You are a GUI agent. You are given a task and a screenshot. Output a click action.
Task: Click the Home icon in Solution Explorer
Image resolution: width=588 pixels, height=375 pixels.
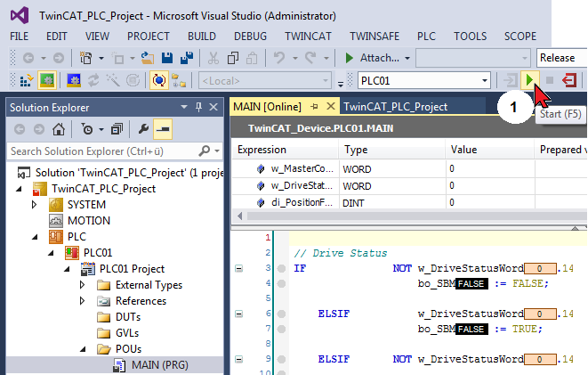pyautogui.click(x=58, y=128)
